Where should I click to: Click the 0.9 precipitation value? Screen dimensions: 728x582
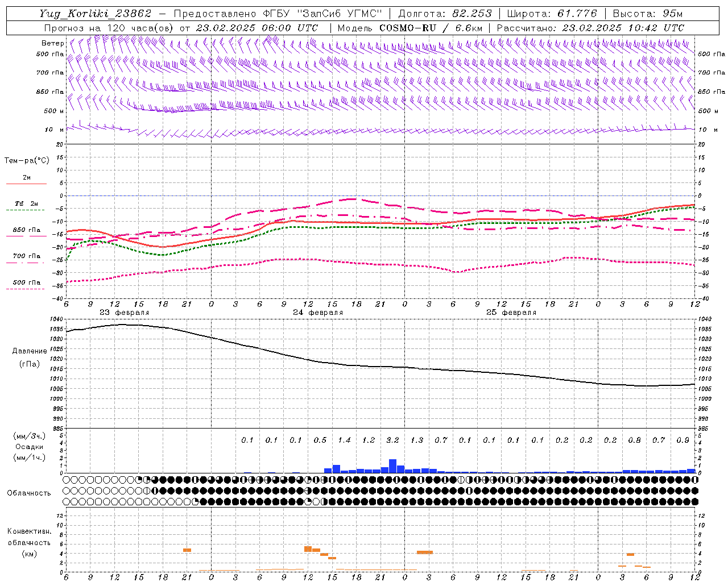[683, 440]
